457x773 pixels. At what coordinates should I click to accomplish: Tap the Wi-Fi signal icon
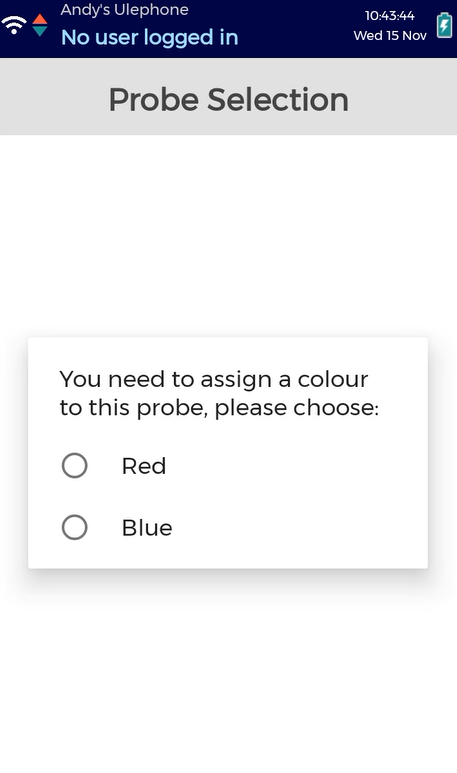click(x=14, y=24)
